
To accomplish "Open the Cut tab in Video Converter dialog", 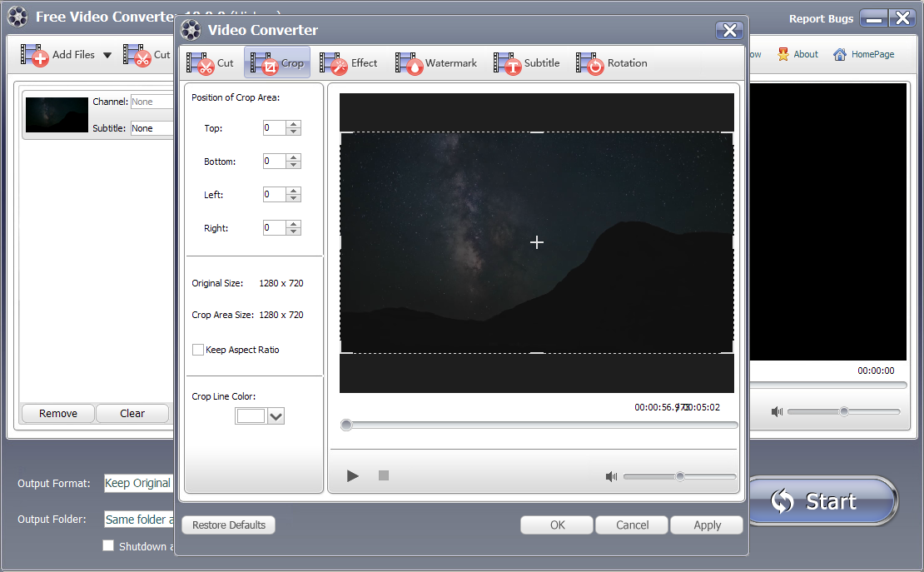I will 210,63.
